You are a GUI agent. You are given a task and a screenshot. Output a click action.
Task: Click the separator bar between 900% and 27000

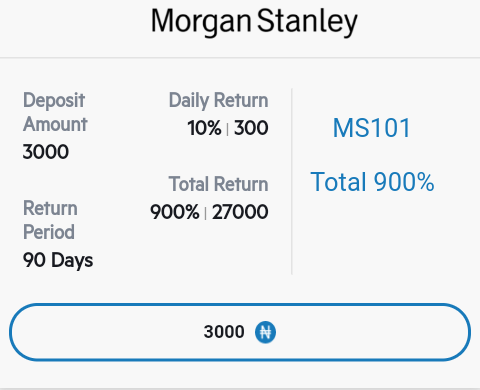pos(206,213)
